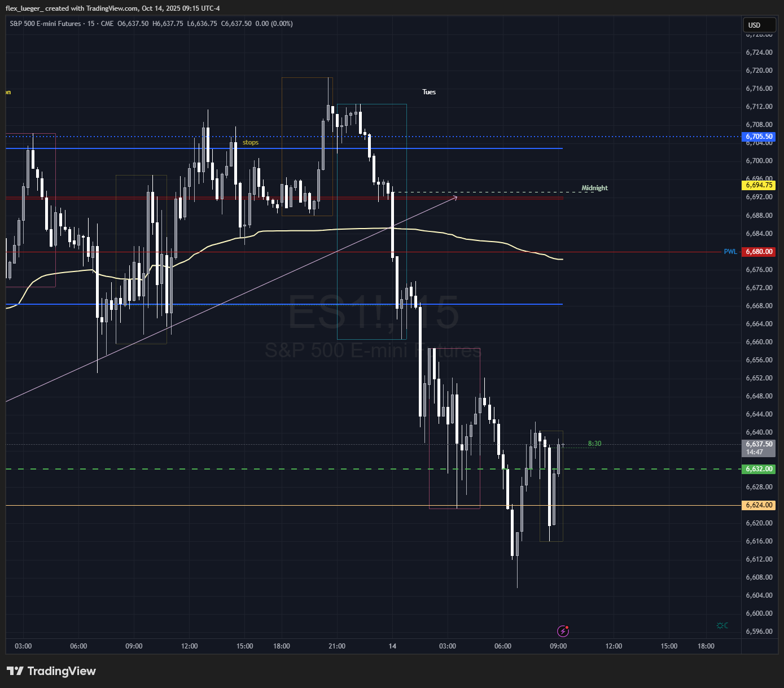Click the red 6,680.00 PWL price label
The height and width of the screenshot is (688, 784).
pos(759,252)
